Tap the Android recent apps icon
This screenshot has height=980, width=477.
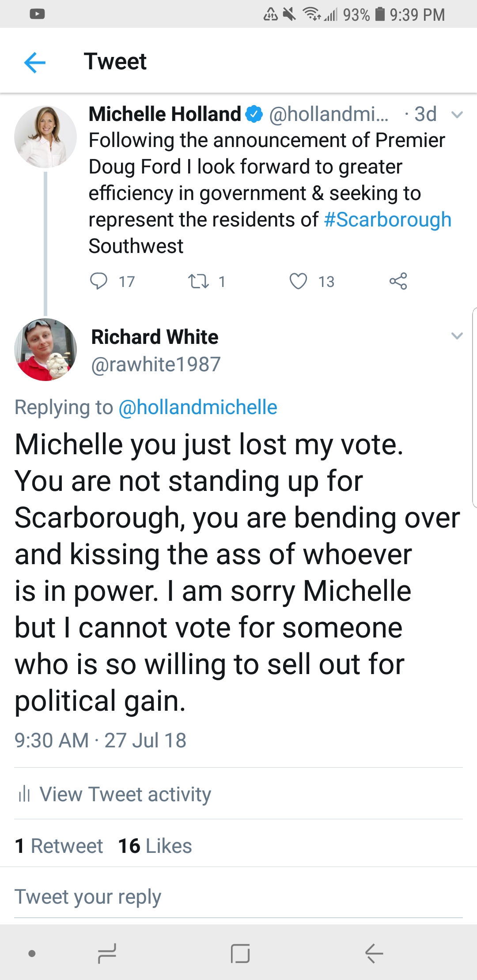(107, 953)
